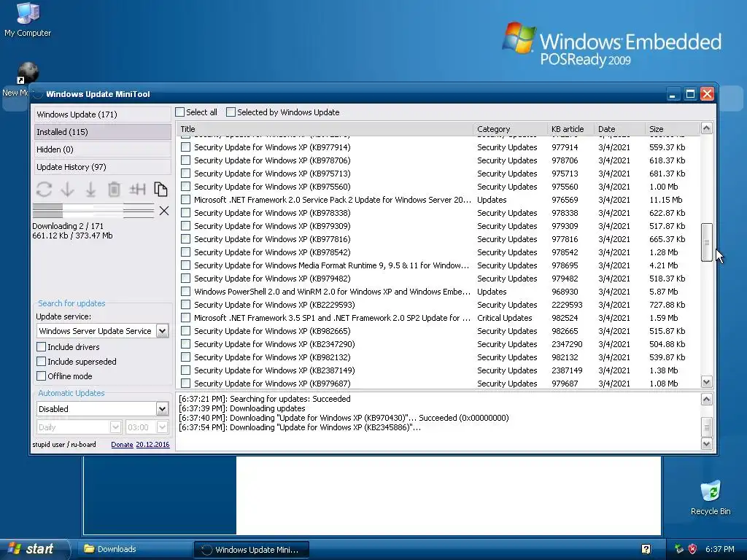The width and height of the screenshot is (747, 560).
Task: Check the Windows PowerShell 2.0 update box
Action: (186, 292)
